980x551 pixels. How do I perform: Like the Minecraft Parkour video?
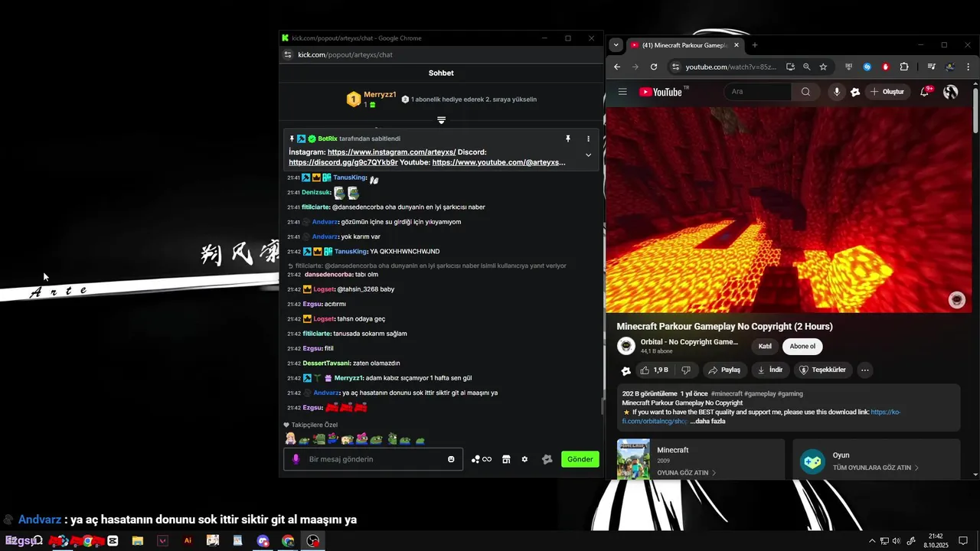tap(654, 370)
